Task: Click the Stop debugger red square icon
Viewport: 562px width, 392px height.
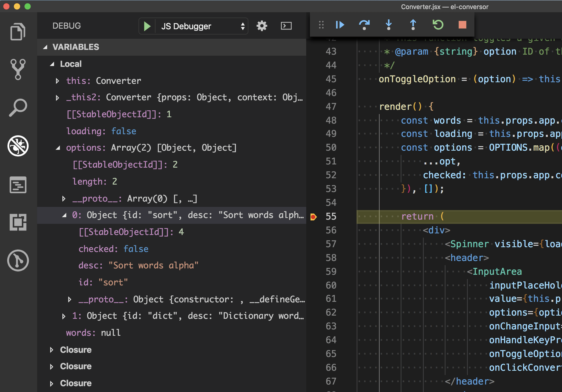Action: (462, 25)
